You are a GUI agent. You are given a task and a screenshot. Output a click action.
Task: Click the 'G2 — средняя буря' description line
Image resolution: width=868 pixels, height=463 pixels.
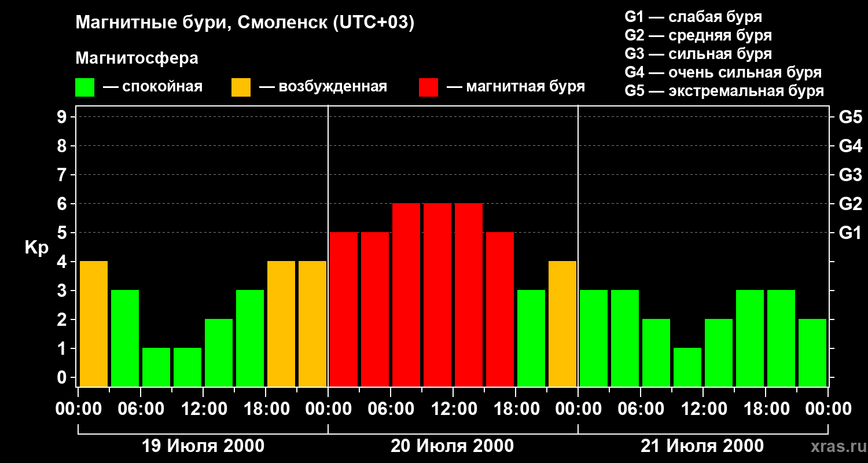(698, 35)
